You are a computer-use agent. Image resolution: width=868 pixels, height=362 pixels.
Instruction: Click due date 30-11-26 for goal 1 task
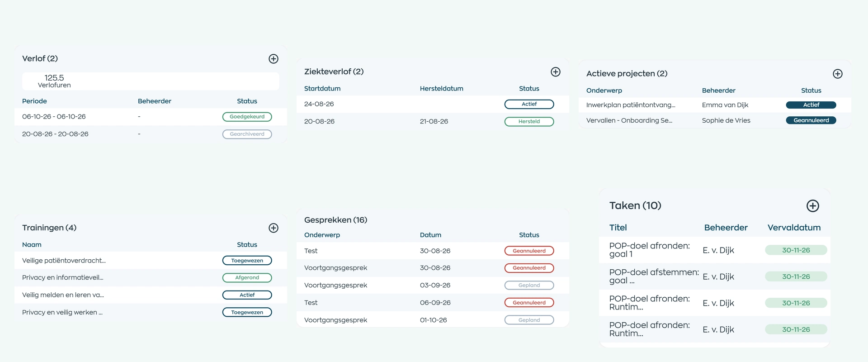[796, 250]
